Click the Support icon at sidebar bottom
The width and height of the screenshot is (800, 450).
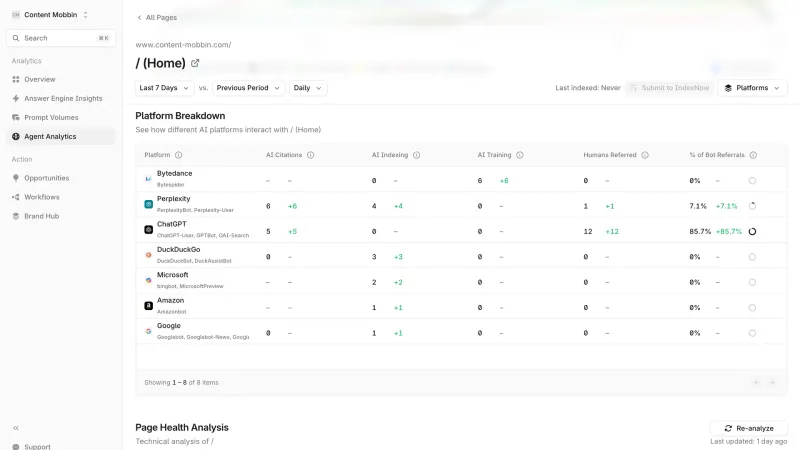point(16,447)
